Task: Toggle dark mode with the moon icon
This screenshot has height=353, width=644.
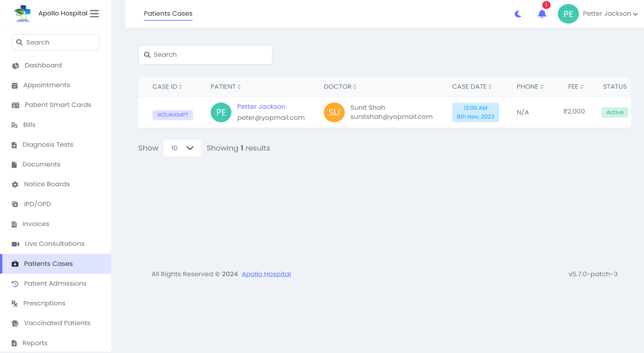Action: click(x=518, y=14)
